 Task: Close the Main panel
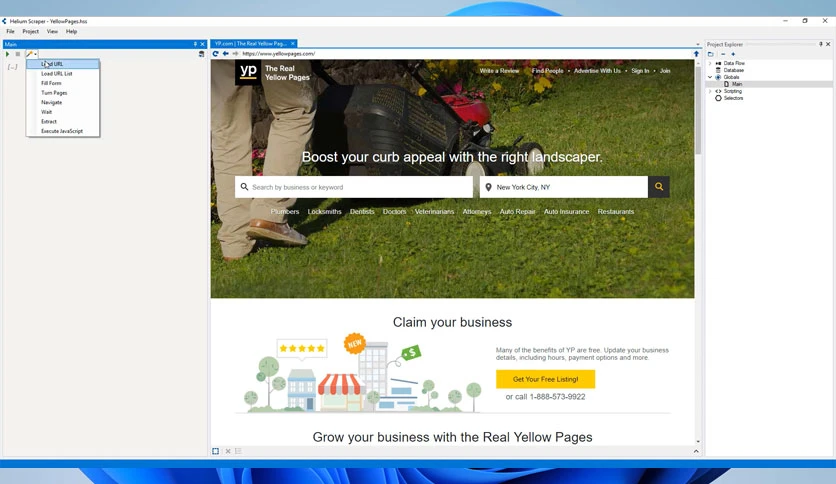(203, 44)
